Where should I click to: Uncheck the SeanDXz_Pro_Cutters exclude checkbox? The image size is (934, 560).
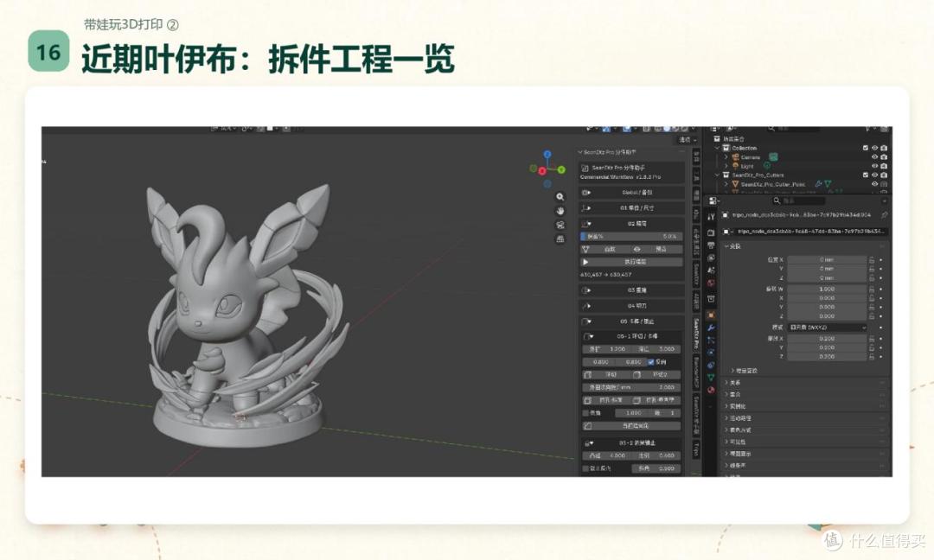865,175
